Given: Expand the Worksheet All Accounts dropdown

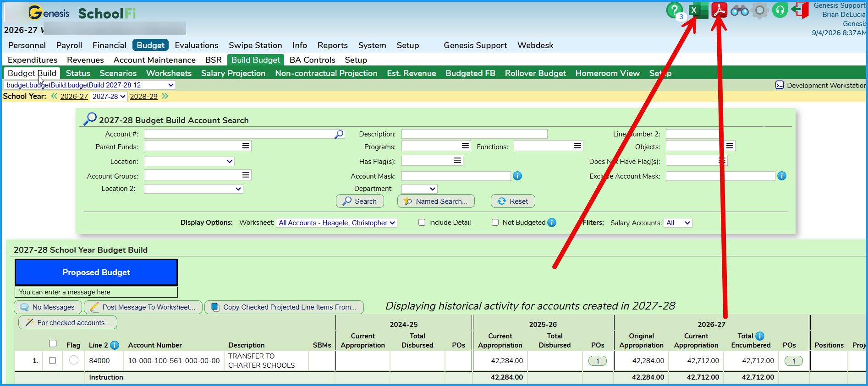Looking at the screenshot, I should (336, 223).
